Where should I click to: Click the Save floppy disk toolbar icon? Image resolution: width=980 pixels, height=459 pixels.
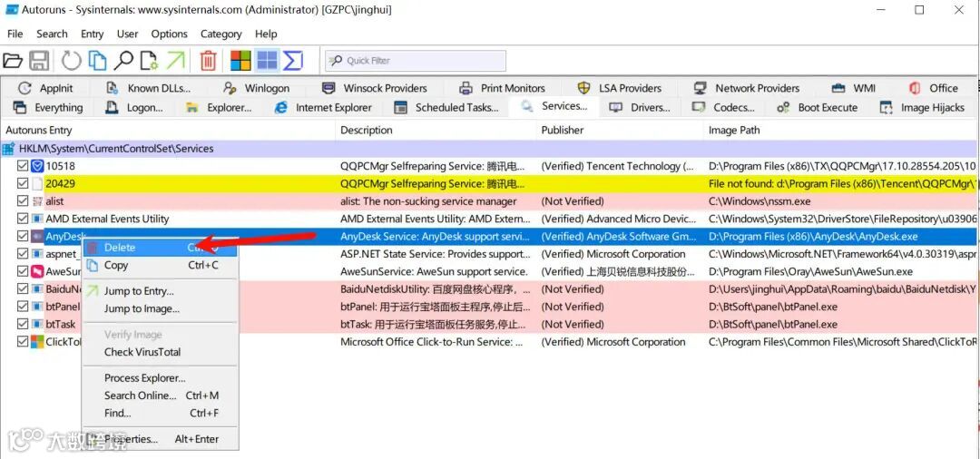[39, 61]
